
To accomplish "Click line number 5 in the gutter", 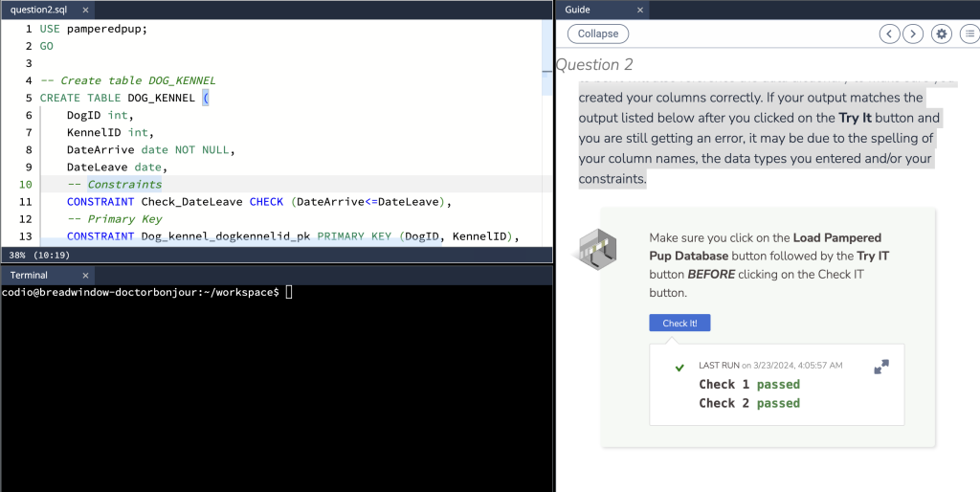I will coord(29,98).
